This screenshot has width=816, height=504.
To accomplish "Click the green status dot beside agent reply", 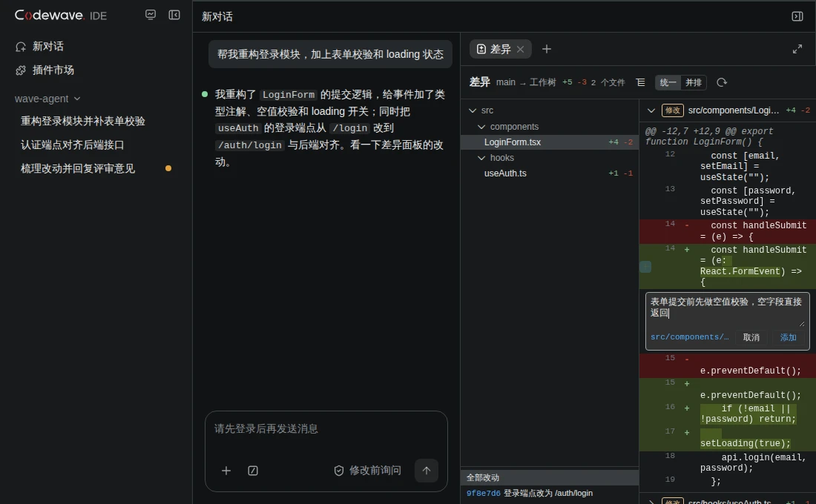I will click(205, 94).
